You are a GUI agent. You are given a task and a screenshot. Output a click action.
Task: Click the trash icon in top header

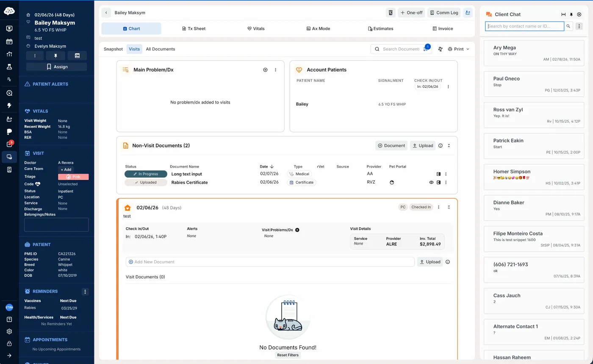click(391, 13)
